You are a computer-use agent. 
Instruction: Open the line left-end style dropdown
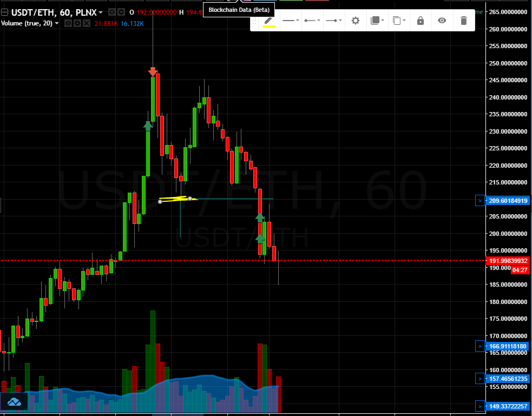coord(312,21)
